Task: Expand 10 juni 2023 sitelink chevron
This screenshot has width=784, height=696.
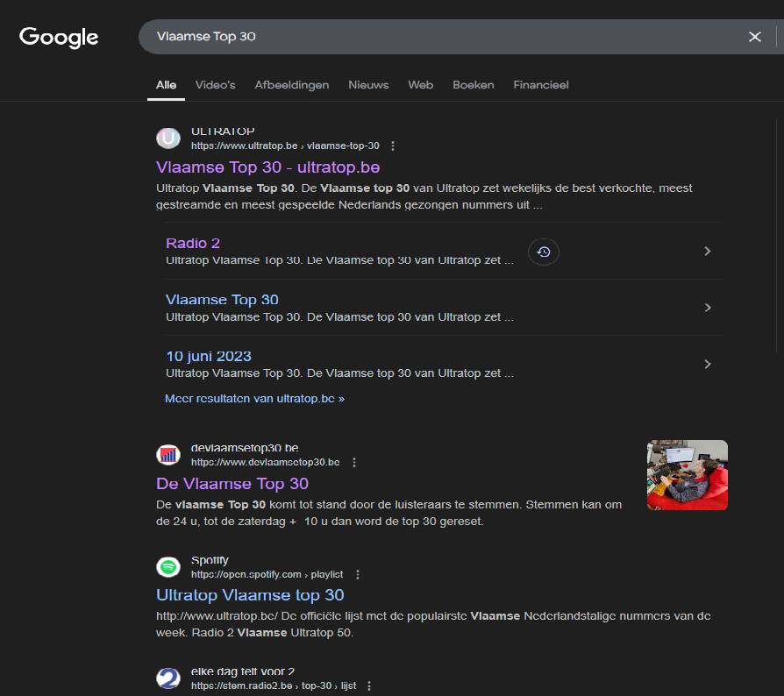Action: pos(707,365)
